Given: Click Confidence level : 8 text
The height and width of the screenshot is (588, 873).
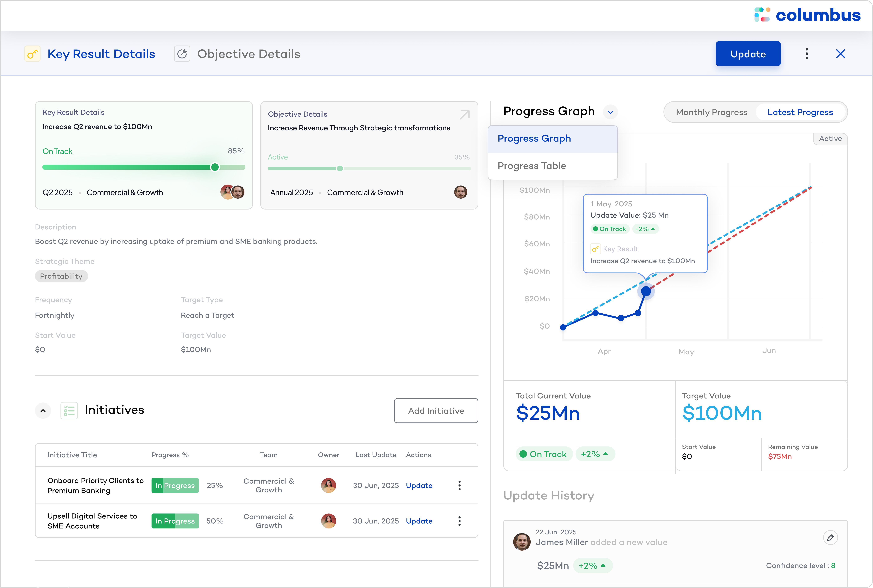Looking at the screenshot, I should click(801, 566).
